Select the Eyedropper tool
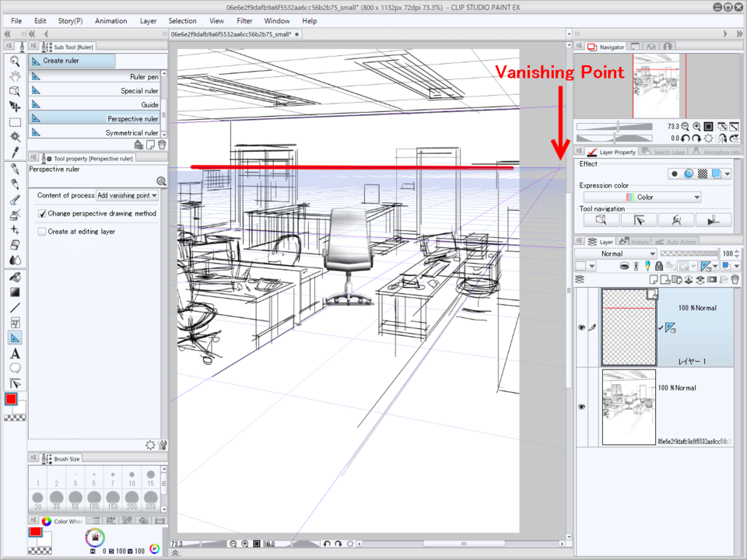The height and width of the screenshot is (560, 747). coord(15,151)
